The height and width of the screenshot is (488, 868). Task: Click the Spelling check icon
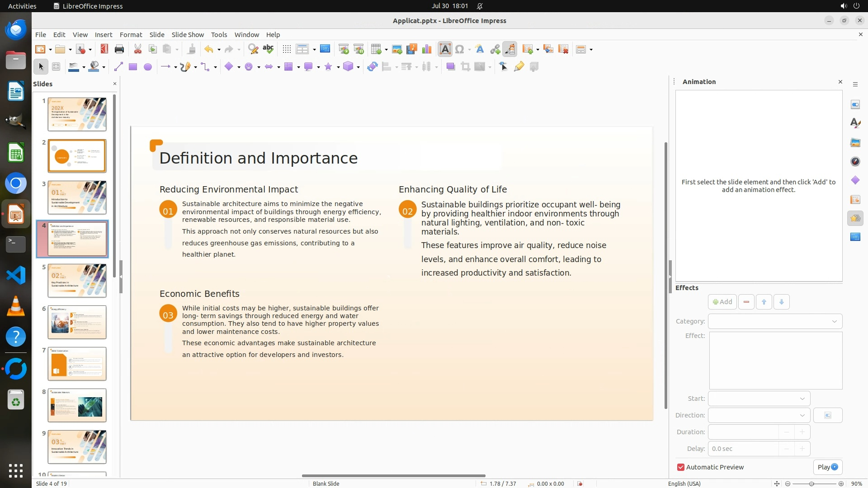pyautogui.click(x=268, y=49)
